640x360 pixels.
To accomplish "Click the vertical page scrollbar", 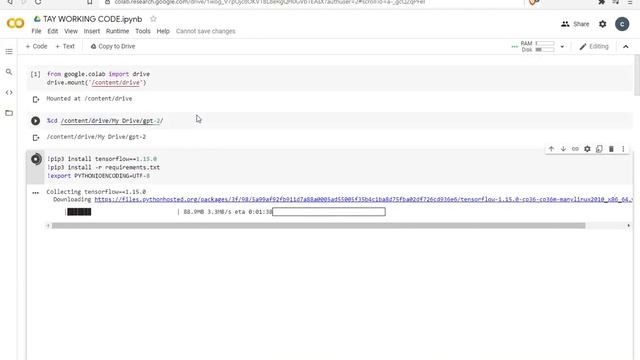I will [x=637, y=76].
